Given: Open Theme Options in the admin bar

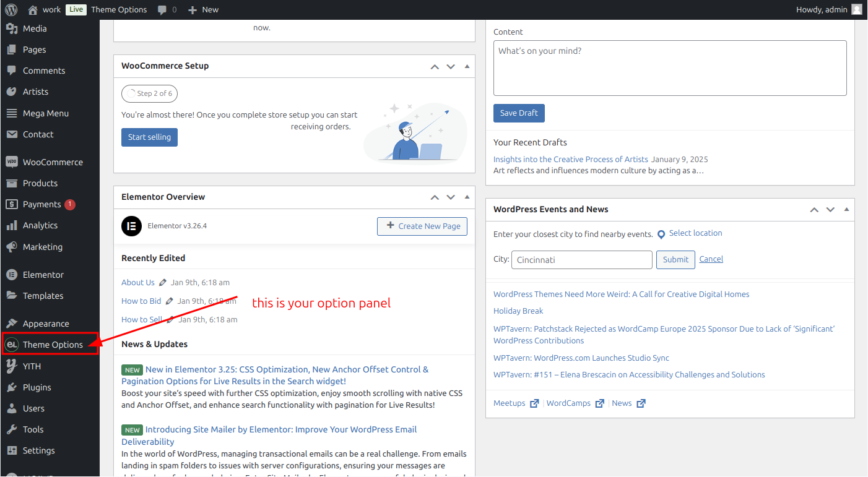Looking at the screenshot, I should [119, 9].
